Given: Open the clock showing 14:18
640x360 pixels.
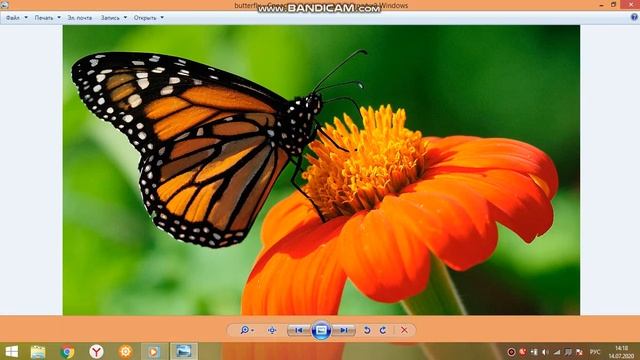Looking at the screenshot, I should [x=621, y=352].
